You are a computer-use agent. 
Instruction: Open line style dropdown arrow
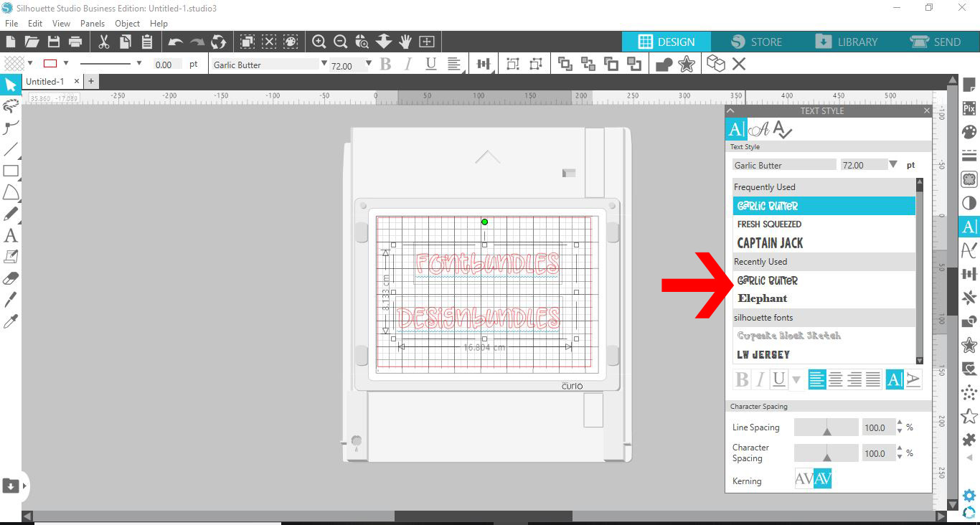click(139, 63)
